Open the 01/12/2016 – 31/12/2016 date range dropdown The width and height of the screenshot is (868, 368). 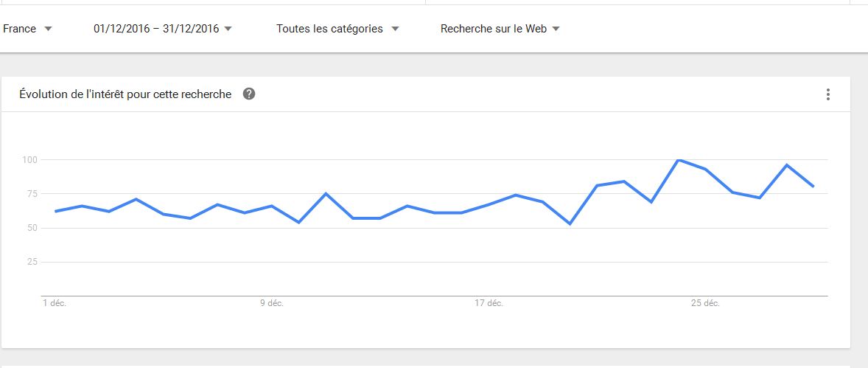click(x=163, y=29)
